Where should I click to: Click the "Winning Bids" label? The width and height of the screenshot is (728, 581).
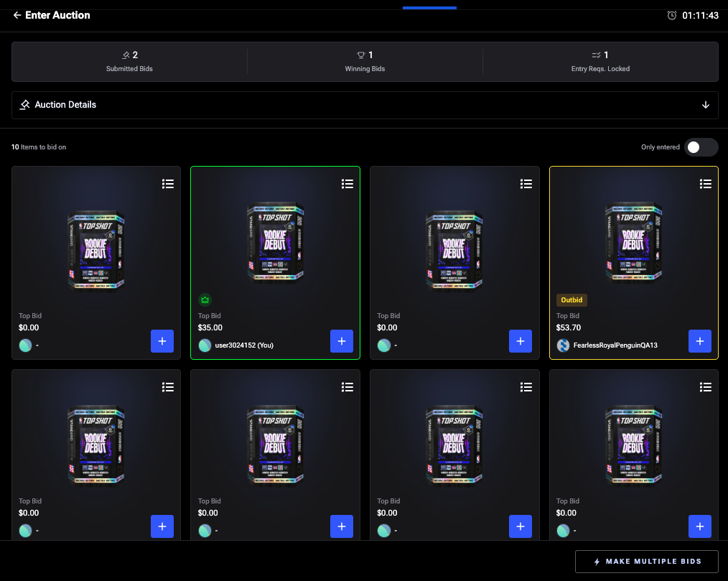[x=365, y=69]
